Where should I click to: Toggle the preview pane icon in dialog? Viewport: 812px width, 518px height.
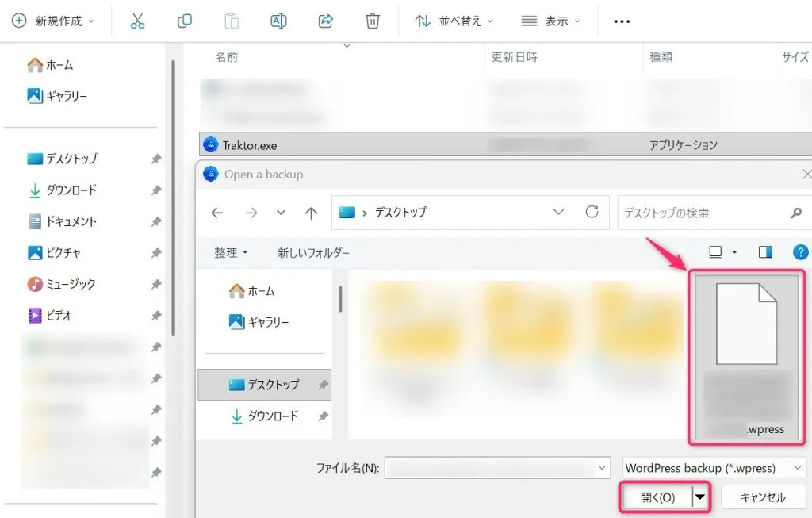765,252
